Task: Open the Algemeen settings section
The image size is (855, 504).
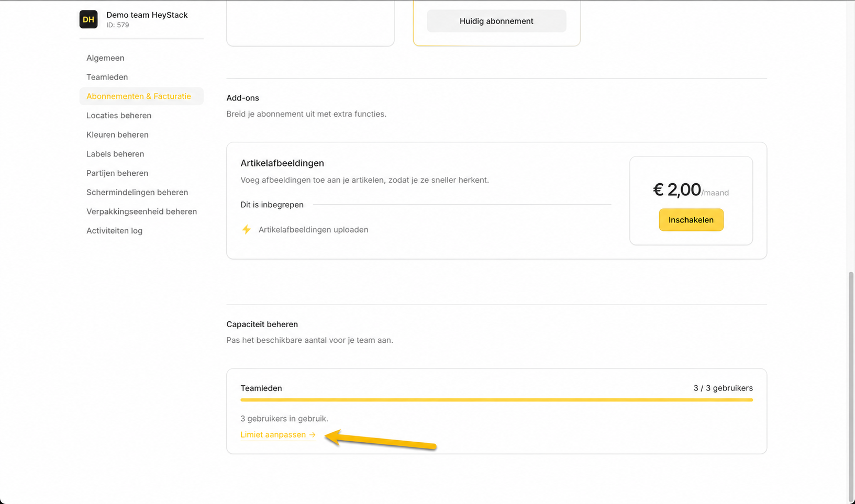Action: point(105,58)
